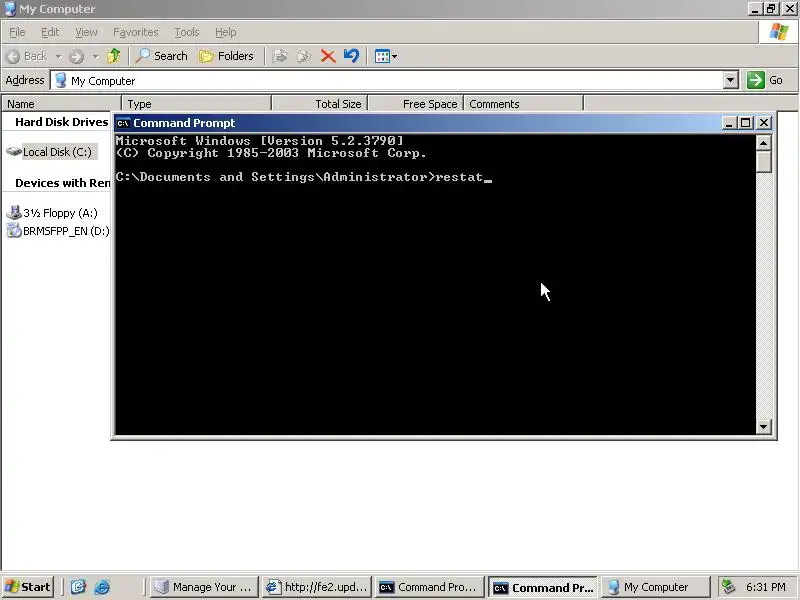Image resolution: width=800 pixels, height=600 pixels.
Task: Sort by the Comments column header
Action: coord(523,104)
